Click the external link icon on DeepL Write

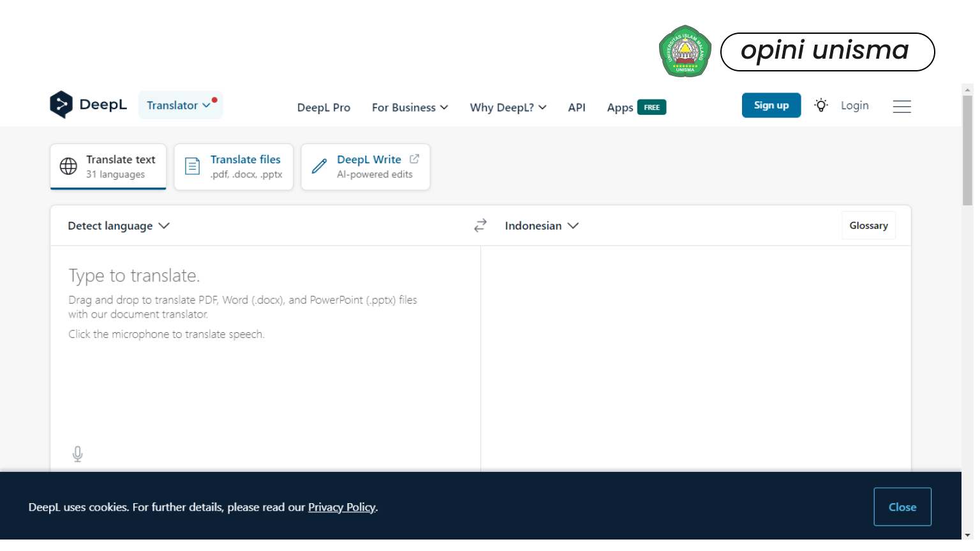(x=414, y=159)
